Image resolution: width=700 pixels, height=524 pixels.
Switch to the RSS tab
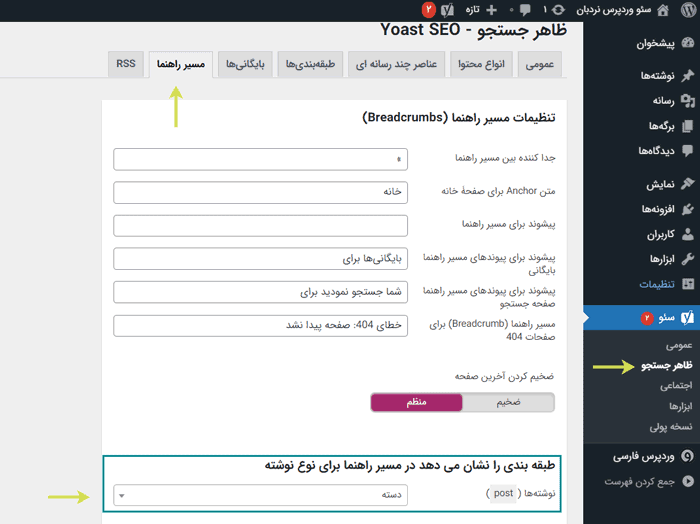[126, 64]
